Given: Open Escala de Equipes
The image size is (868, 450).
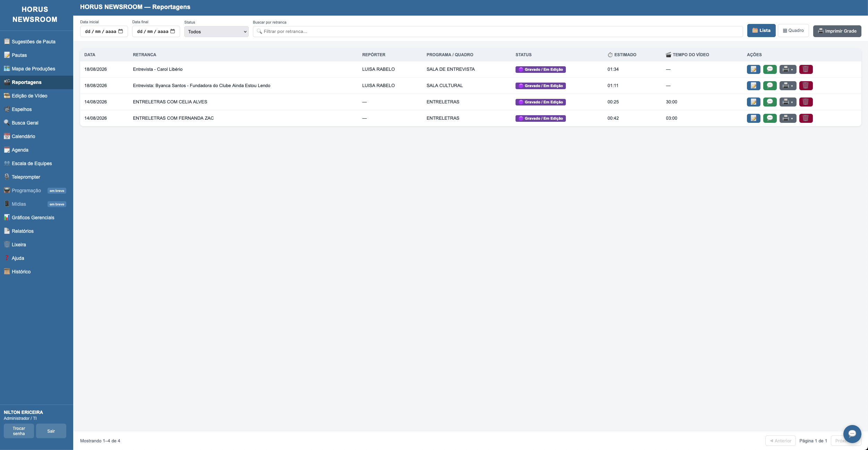Looking at the screenshot, I should pyautogui.click(x=36, y=163).
